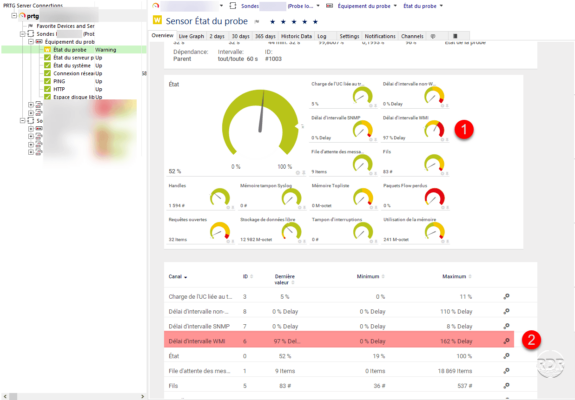The height and width of the screenshot is (400, 575).
Task: Open channel settings gear for Fils row
Action: [x=506, y=385]
